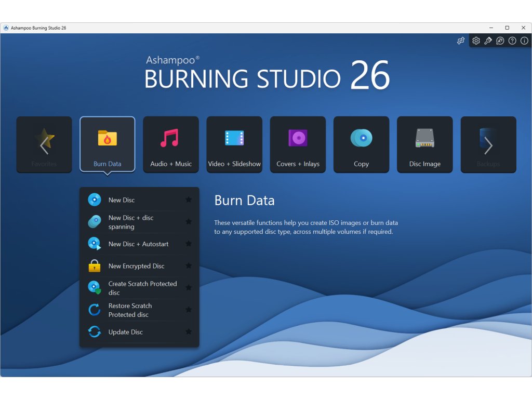Open the info (i) icon
This screenshot has height=399, width=532.
coord(524,41)
